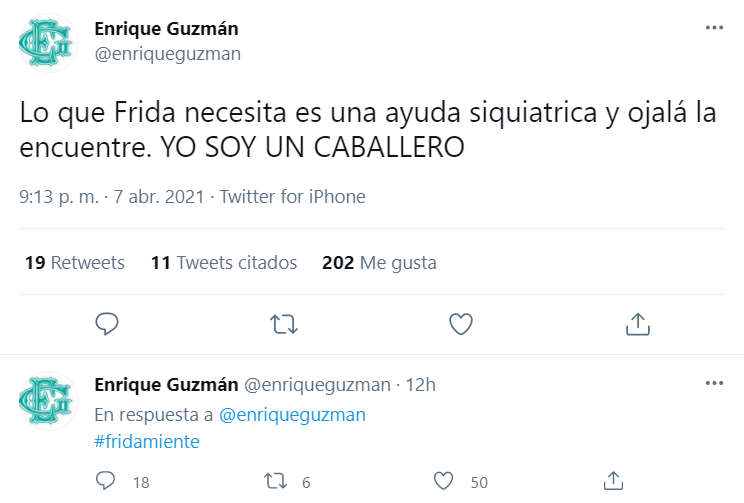Share the #fridamiente reply tweet

(x=615, y=481)
